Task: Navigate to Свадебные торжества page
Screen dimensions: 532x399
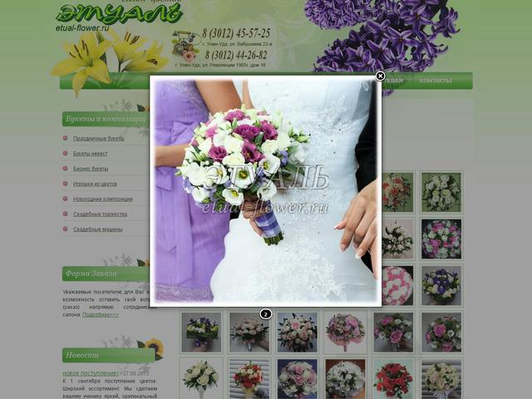Action: pyautogui.click(x=100, y=214)
